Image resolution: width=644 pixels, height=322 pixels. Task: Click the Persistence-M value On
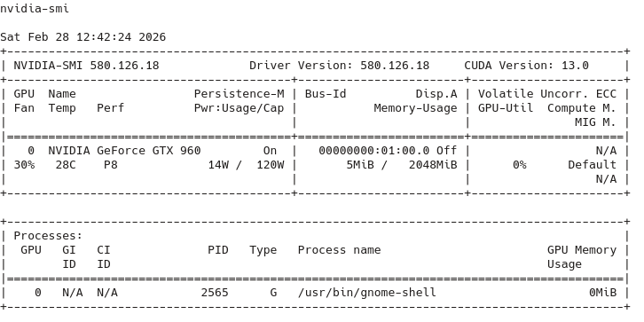[x=270, y=151]
